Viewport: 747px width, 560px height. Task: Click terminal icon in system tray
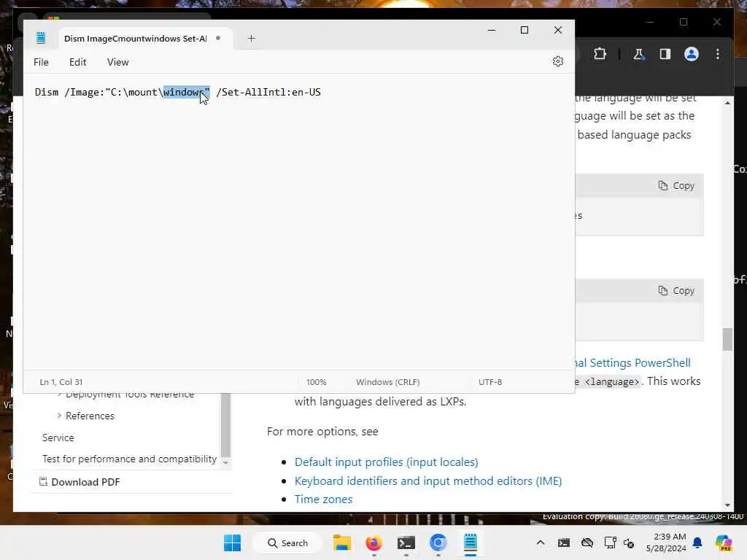[564, 542]
